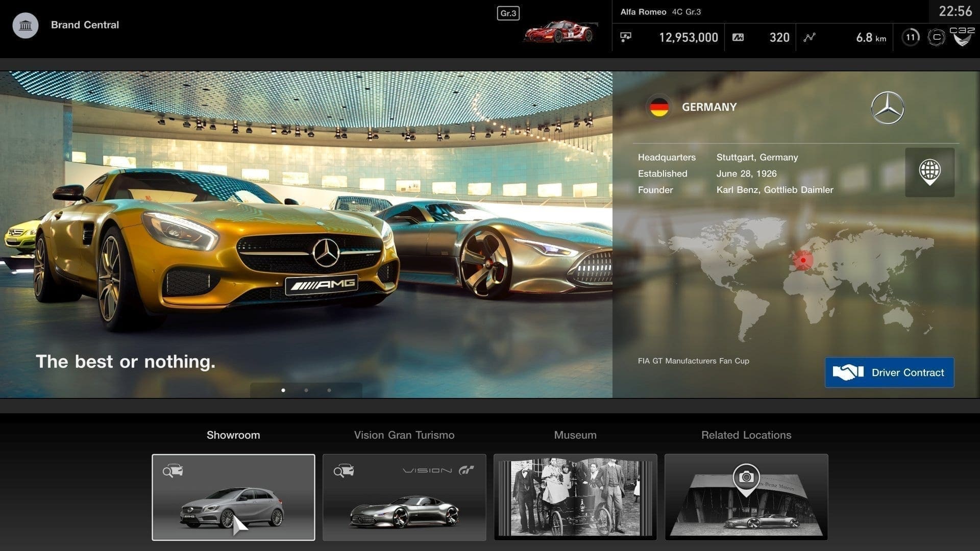Open the driver level 11 badge

911,37
